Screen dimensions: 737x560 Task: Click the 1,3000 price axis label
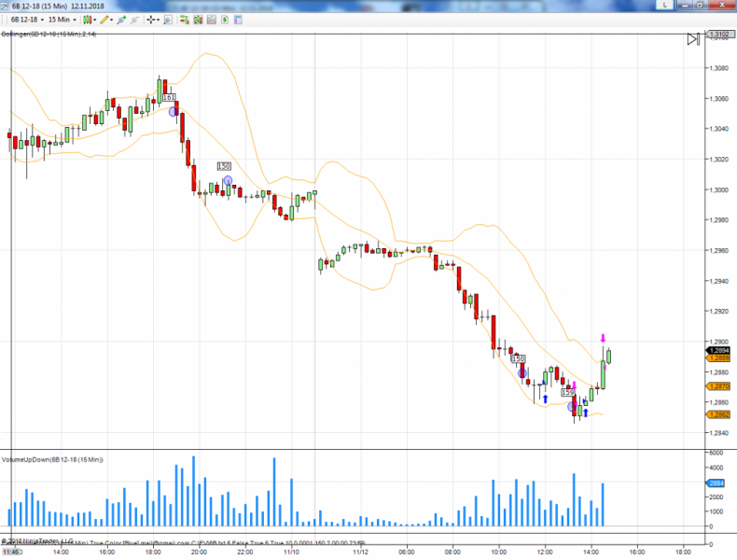coord(719,190)
